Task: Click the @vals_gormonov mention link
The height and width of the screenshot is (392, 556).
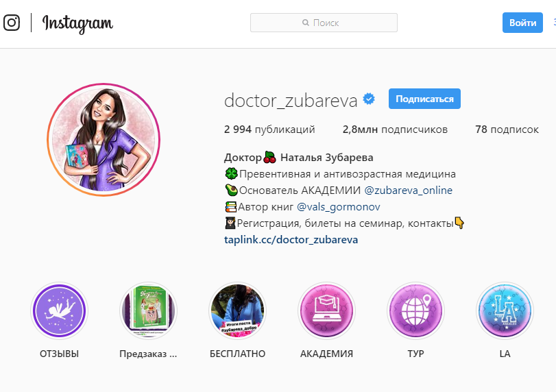Action: [x=338, y=207]
